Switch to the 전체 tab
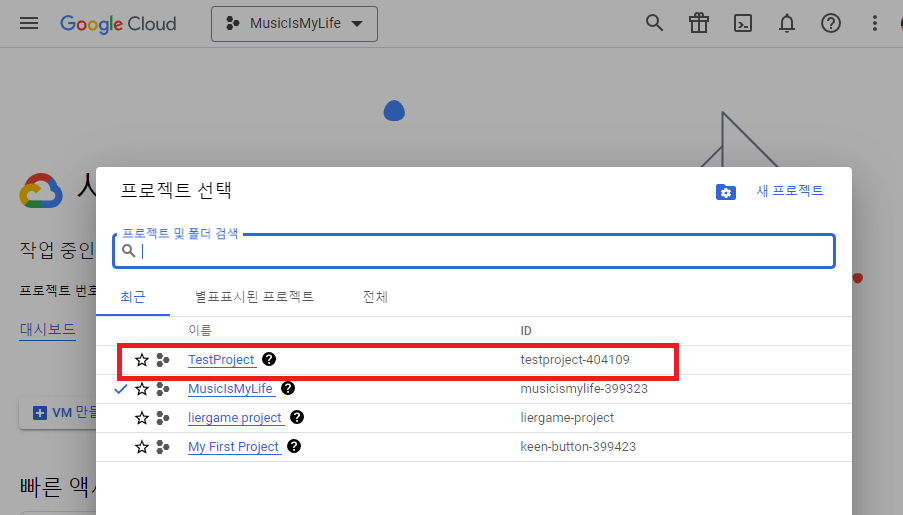The width and height of the screenshot is (903, 515). 375,297
